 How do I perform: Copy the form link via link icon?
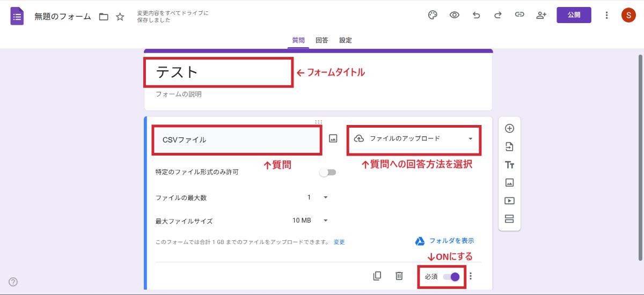(519, 15)
